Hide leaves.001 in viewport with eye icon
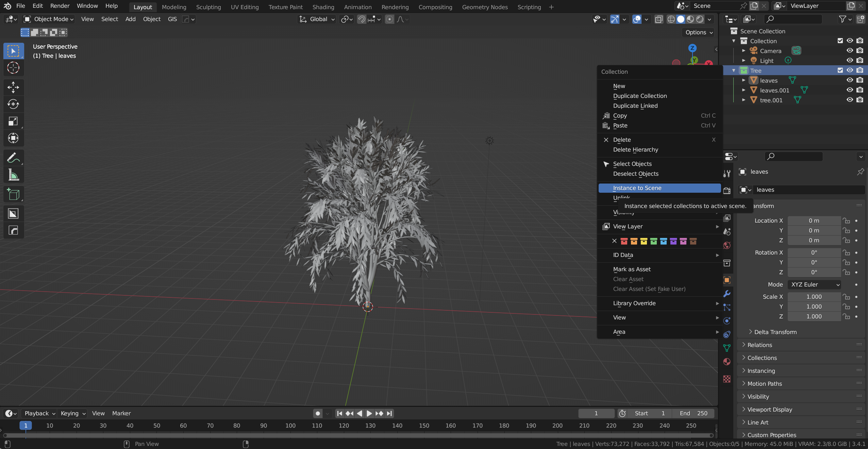This screenshot has height=449, width=868. [x=850, y=90]
